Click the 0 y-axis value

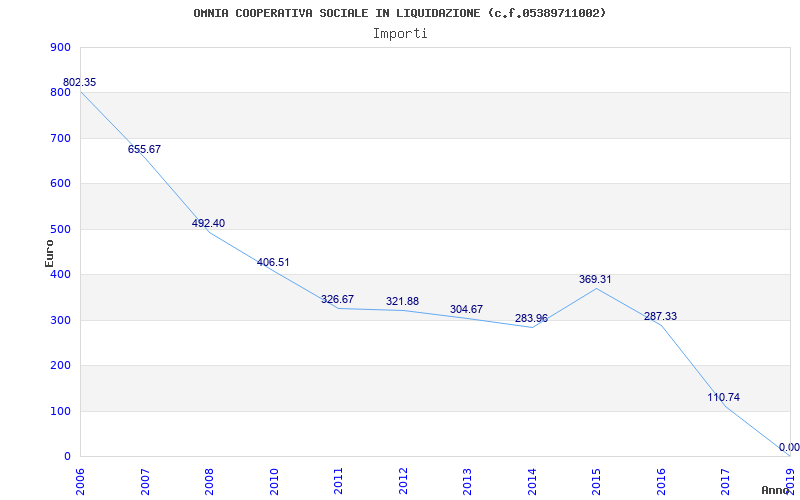[x=67, y=457]
